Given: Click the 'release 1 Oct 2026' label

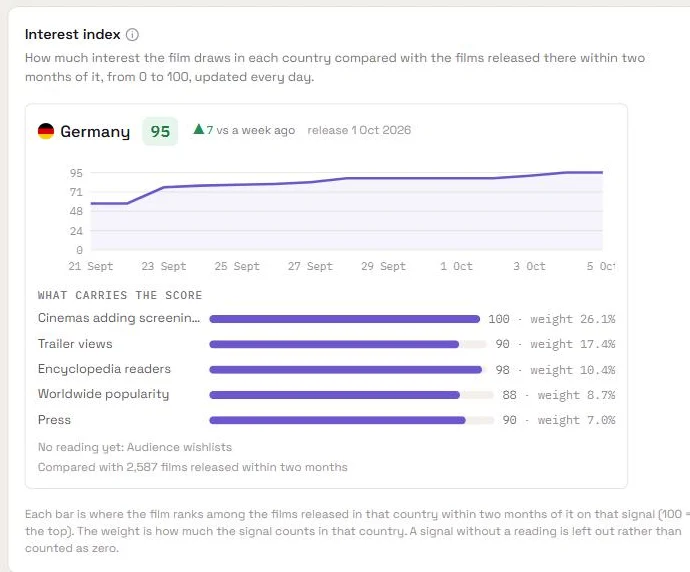Looking at the screenshot, I should click(359, 130).
